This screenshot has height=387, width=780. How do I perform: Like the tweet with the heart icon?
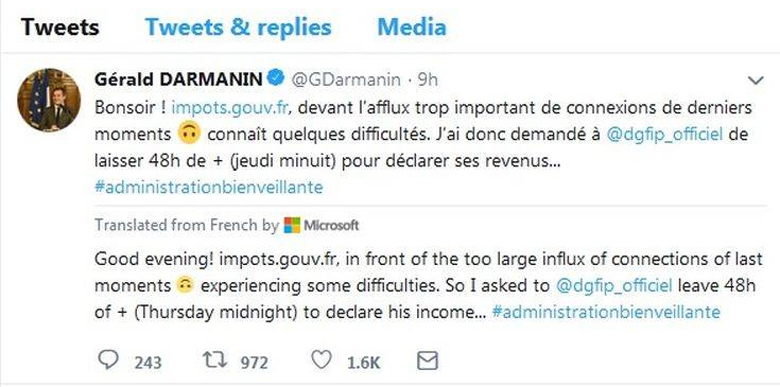point(321,360)
